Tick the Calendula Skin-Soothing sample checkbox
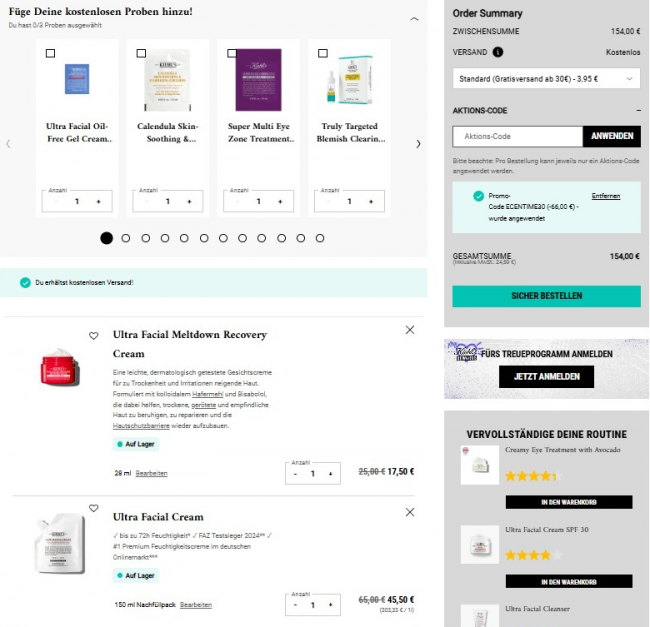 pyautogui.click(x=139, y=53)
